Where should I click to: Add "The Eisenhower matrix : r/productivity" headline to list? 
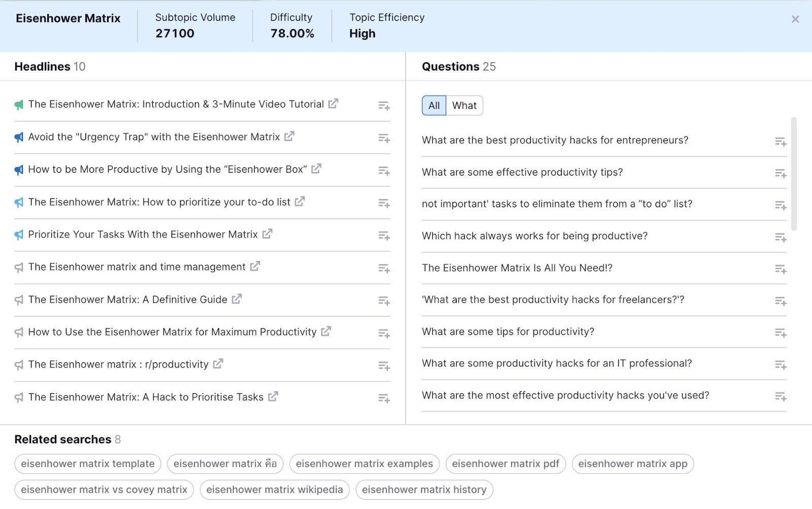384,365
